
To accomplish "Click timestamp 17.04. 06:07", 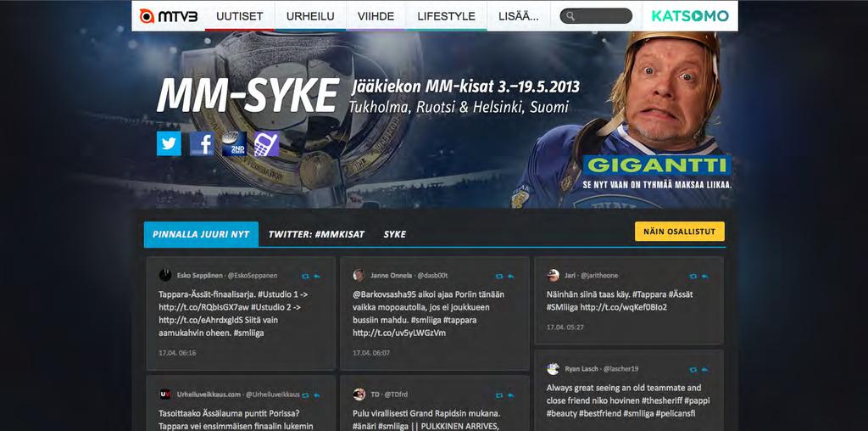I will coord(371,352).
